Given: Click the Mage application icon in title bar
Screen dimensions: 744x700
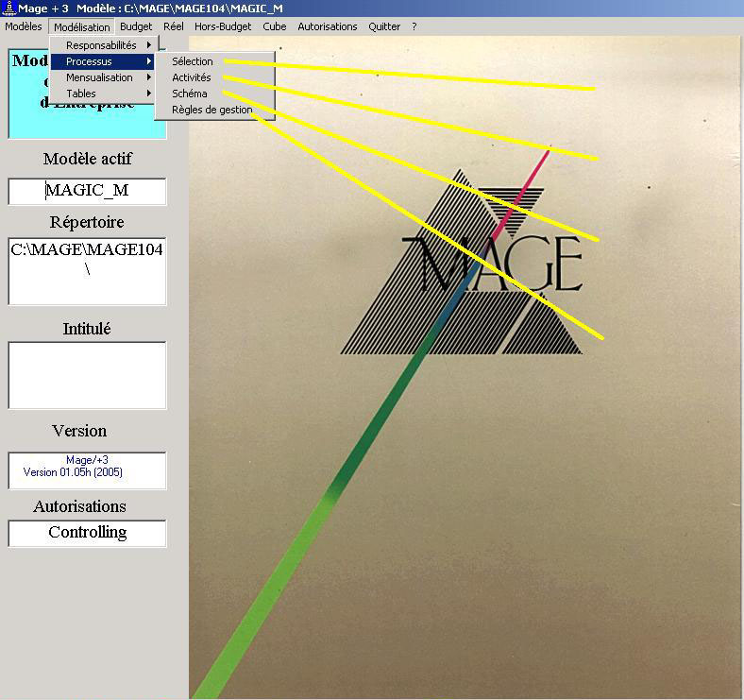Looking at the screenshot, I should click(x=9, y=9).
